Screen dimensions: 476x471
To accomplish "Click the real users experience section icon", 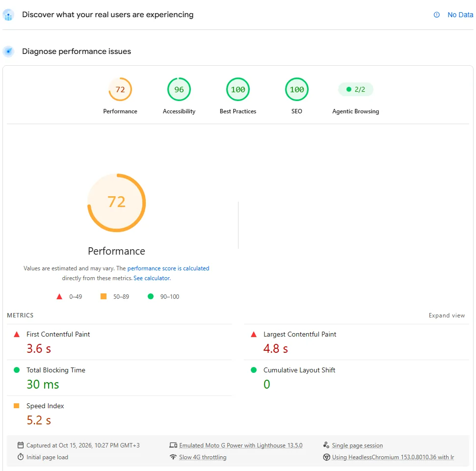I will point(8,15).
